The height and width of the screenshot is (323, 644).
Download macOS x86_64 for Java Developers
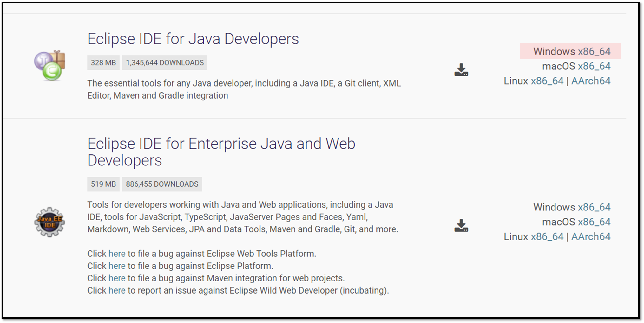click(594, 66)
